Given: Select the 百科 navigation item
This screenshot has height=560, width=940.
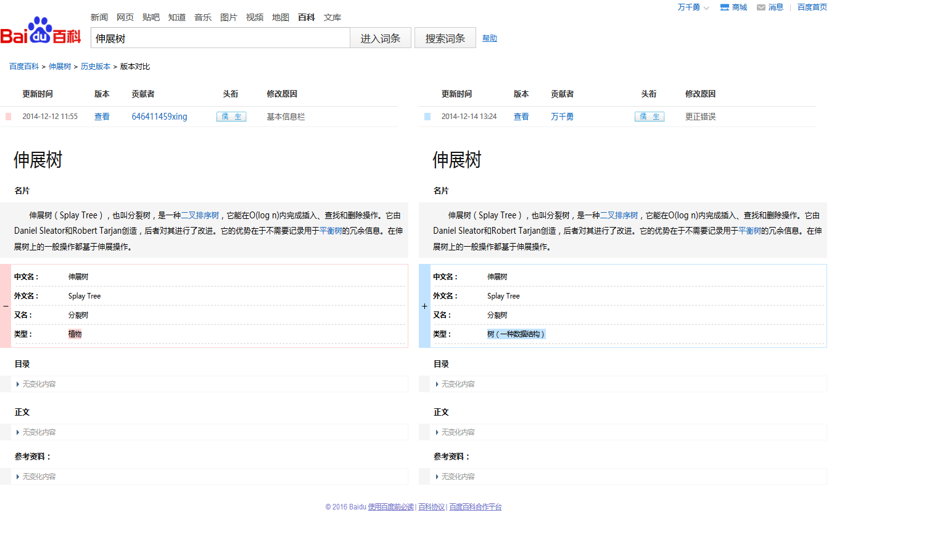Looking at the screenshot, I should pyautogui.click(x=307, y=17).
